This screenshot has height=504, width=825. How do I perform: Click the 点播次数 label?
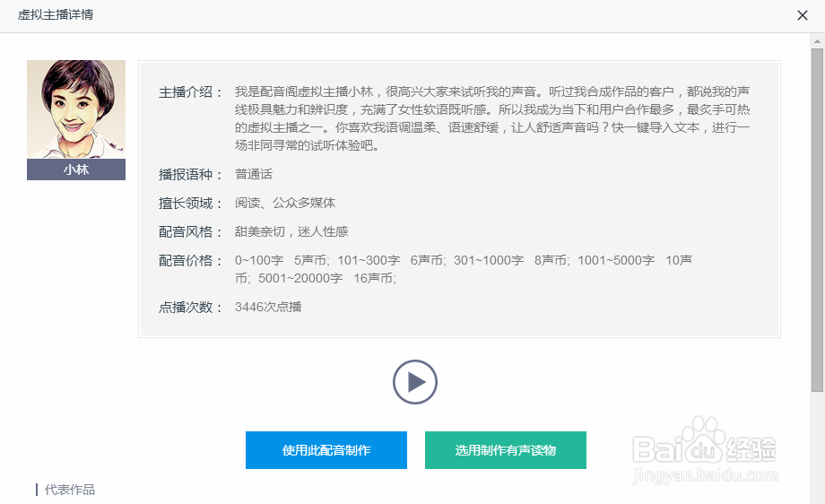point(190,308)
